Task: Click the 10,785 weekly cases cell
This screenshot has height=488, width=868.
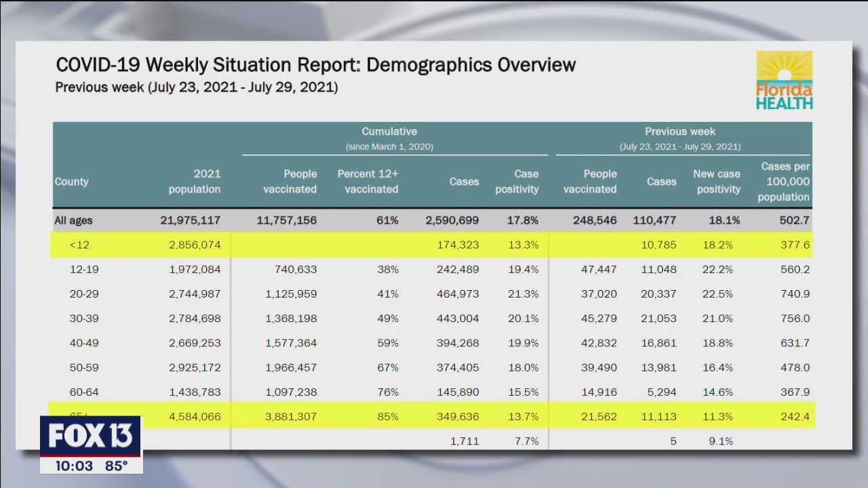Action: pos(658,245)
